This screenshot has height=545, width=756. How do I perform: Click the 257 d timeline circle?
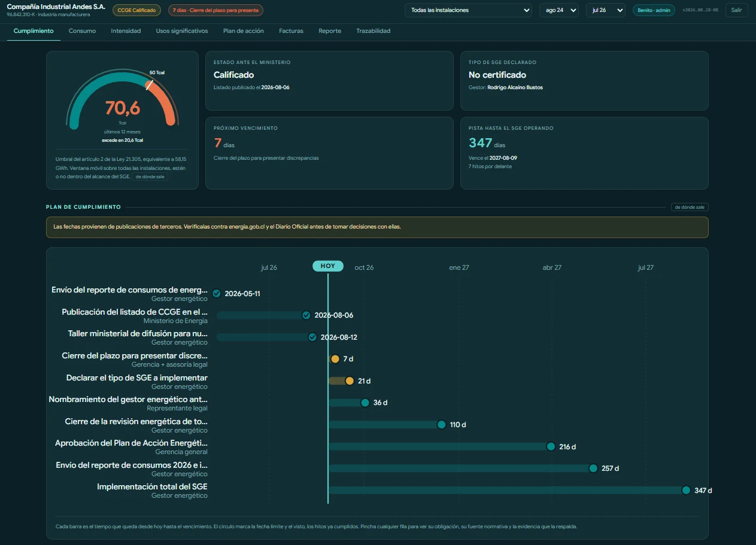(x=593, y=468)
